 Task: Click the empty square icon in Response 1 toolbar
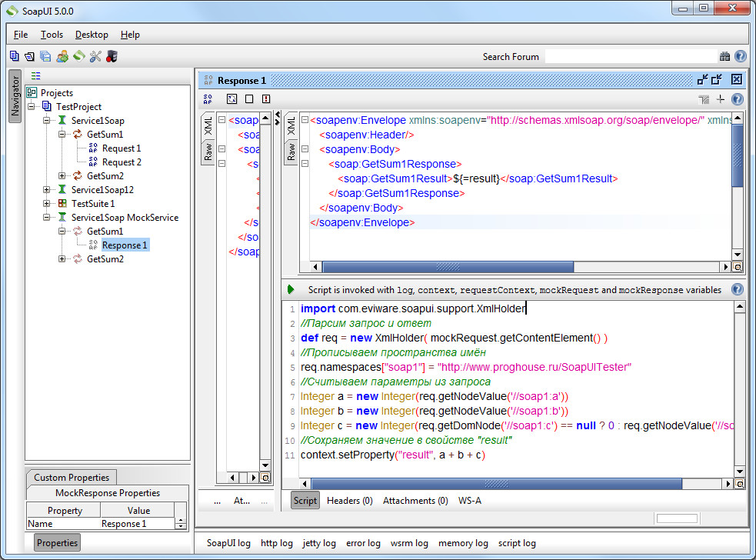click(249, 99)
